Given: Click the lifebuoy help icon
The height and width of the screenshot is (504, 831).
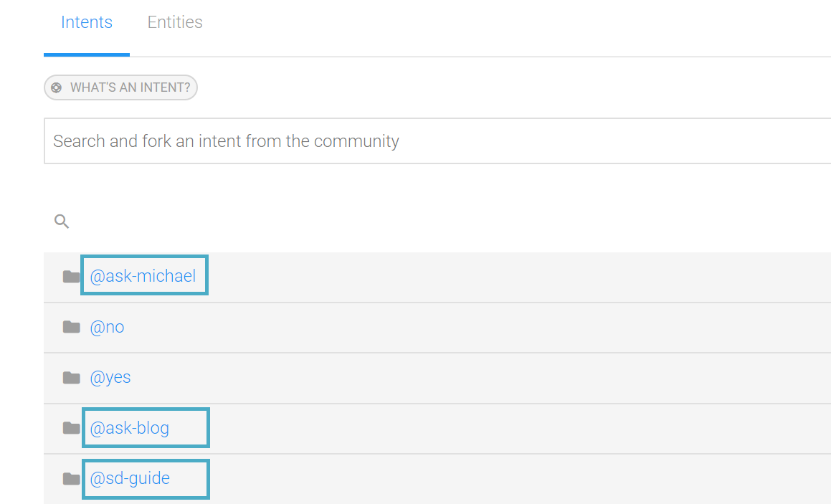Looking at the screenshot, I should click(56, 87).
